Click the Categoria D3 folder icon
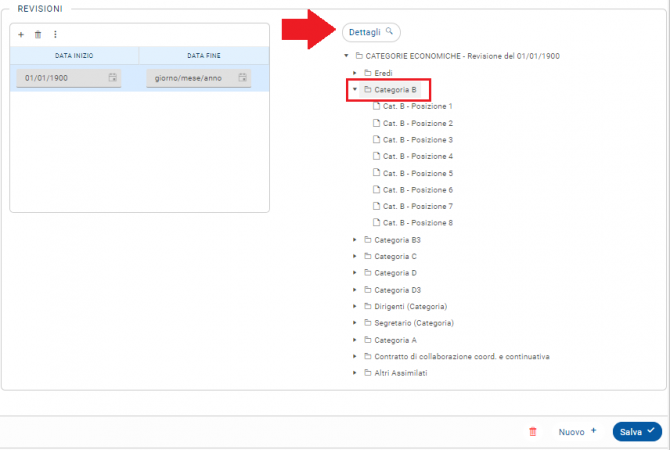This screenshot has width=670, height=450. click(367, 290)
